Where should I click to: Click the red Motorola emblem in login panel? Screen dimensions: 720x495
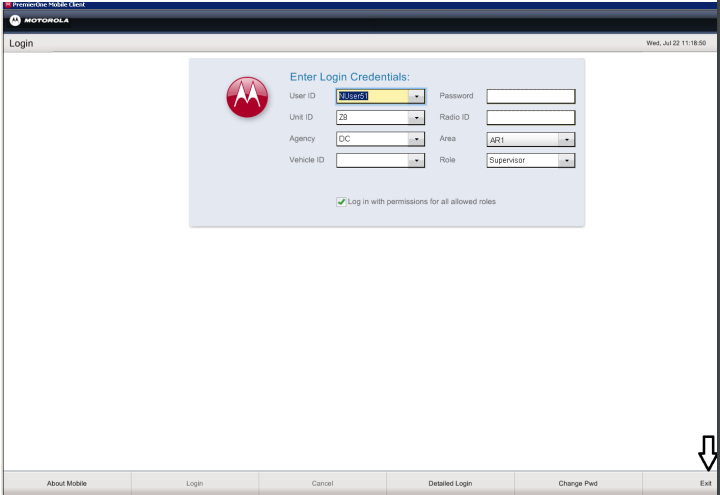click(x=247, y=97)
